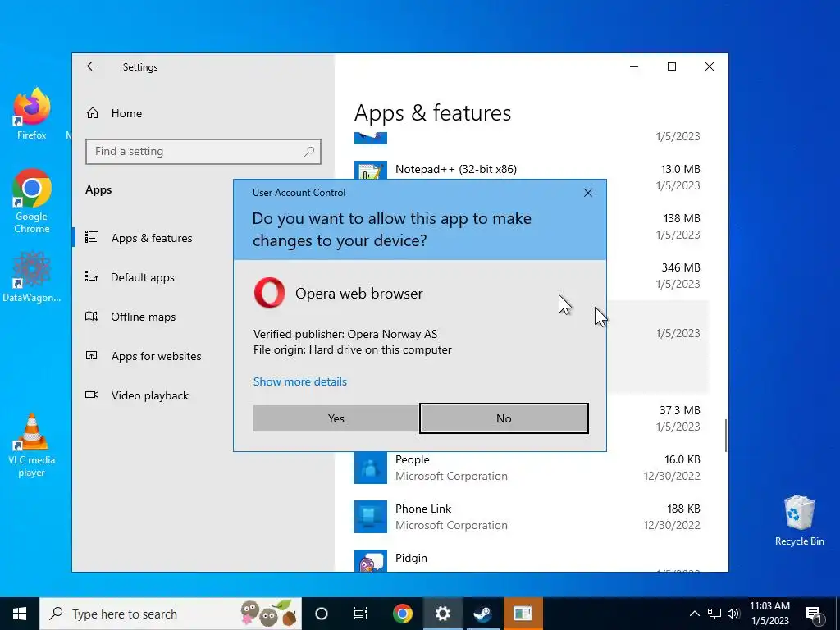Click the search magnifier in Find a setting

pyautogui.click(x=309, y=152)
